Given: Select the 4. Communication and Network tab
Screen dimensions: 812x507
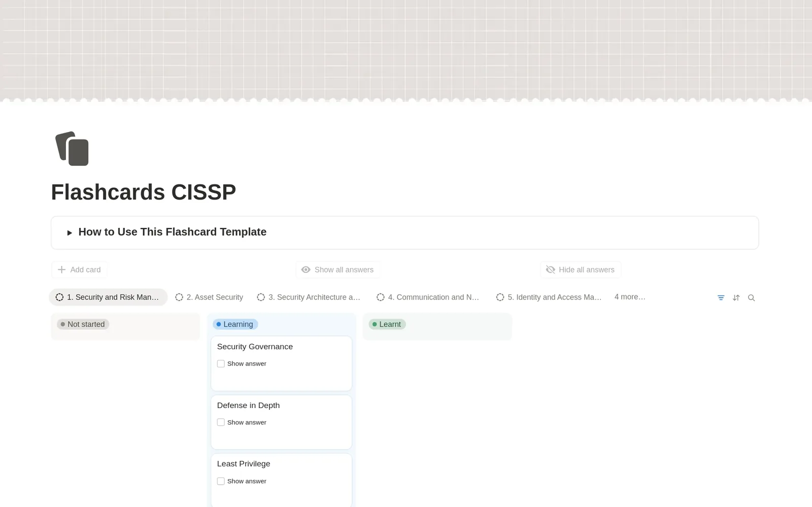Looking at the screenshot, I should (x=428, y=297).
